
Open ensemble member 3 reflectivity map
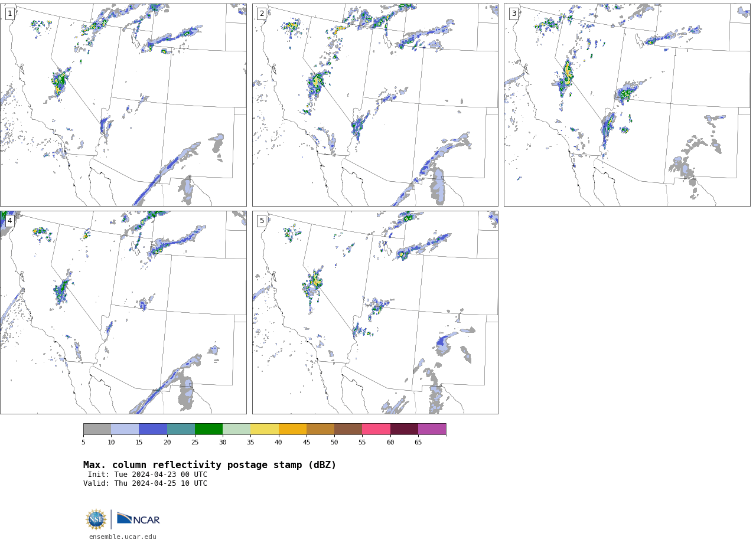click(627, 105)
